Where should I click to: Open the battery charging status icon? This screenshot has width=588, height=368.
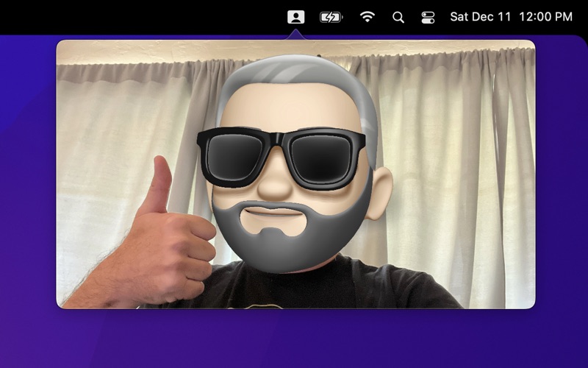point(331,17)
